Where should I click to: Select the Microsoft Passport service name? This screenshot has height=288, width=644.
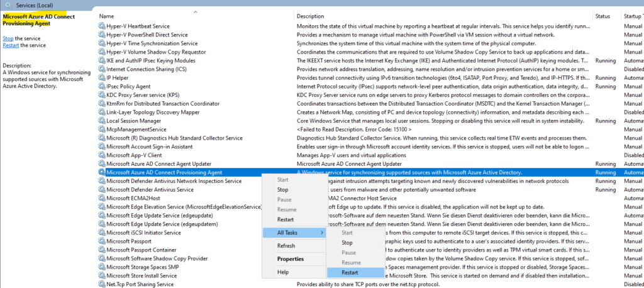(x=129, y=241)
